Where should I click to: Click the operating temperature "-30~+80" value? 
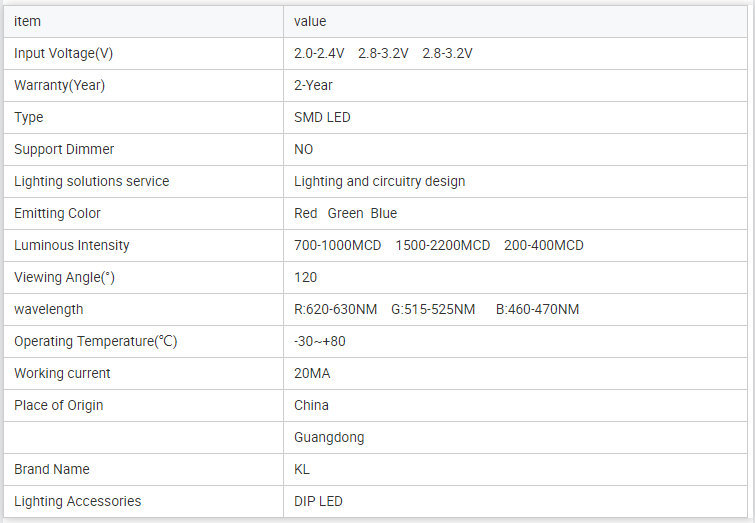click(x=320, y=341)
